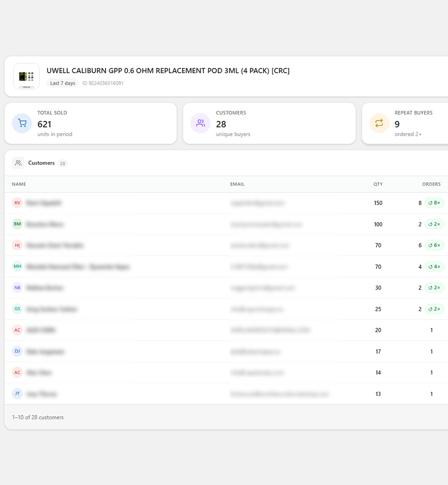Click the quantity 100 cell
Image resolution: width=448 pixels, height=485 pixels.
point(378,224)
